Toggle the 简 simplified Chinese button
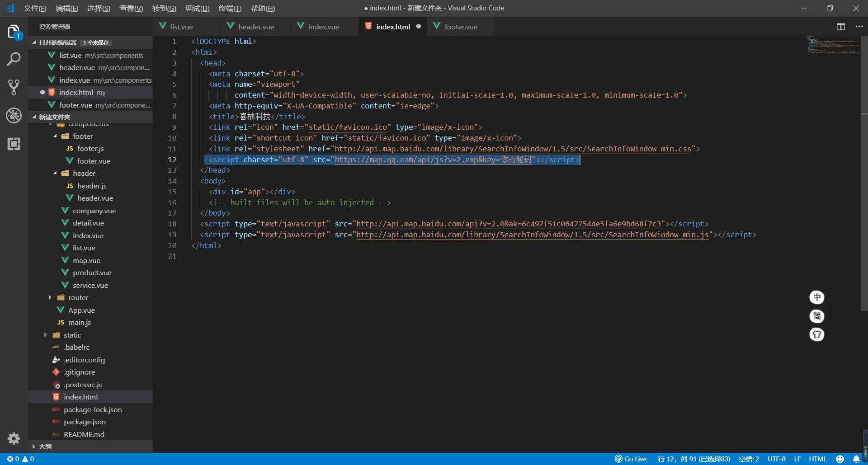868x465 pixels. pos(817,316)
